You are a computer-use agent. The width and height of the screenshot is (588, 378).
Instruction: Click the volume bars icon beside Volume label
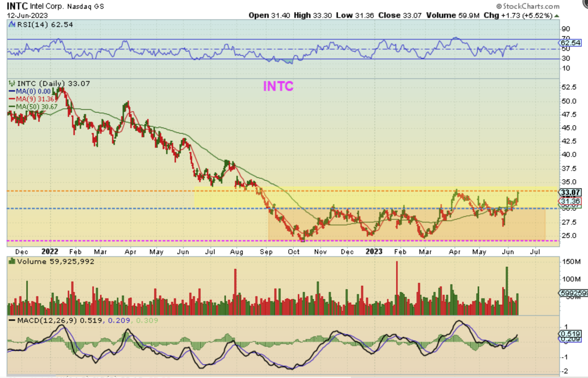[12, 261]
